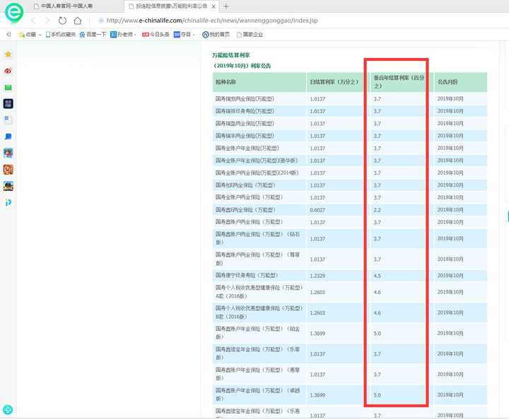The image size is (509, 420).
Task: Open the blue 'p' icon in sidebar
Action: 8,202
